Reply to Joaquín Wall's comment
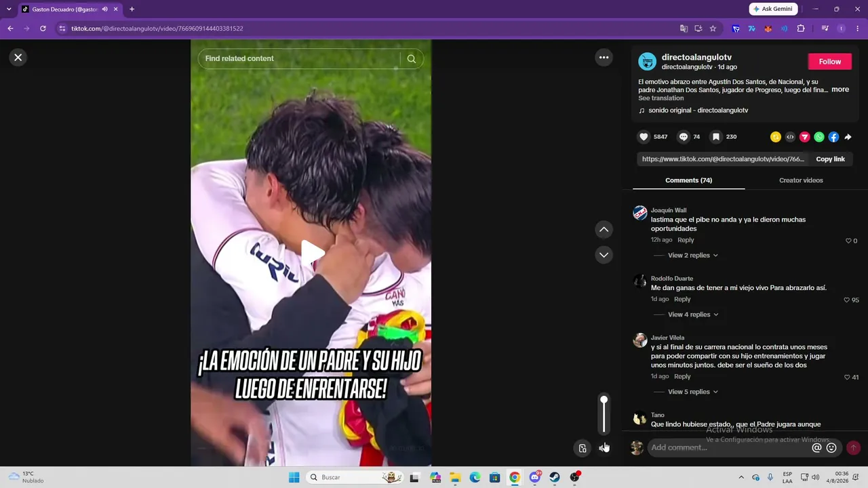This screenshot has height=488, width=868. coord(686,240)
